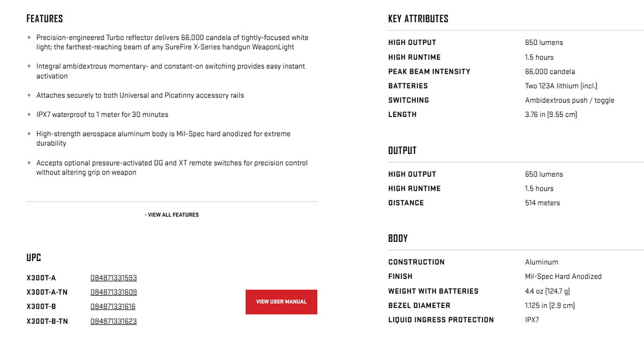
Task: Open the View User Manual button
Action: pos(281,302)
